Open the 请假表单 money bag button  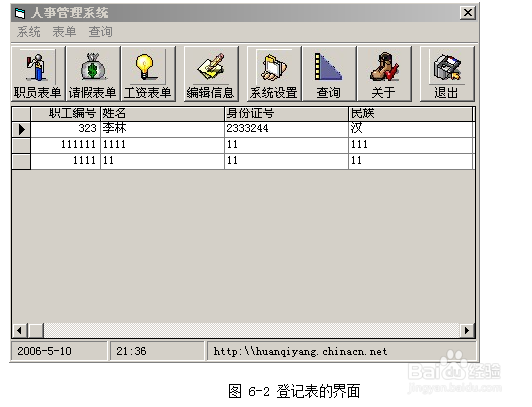pos(93,74)
